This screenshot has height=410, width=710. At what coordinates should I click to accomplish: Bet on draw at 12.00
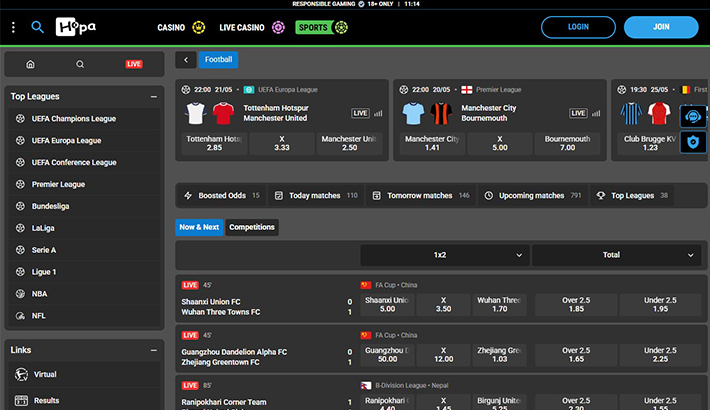(443, 355)
